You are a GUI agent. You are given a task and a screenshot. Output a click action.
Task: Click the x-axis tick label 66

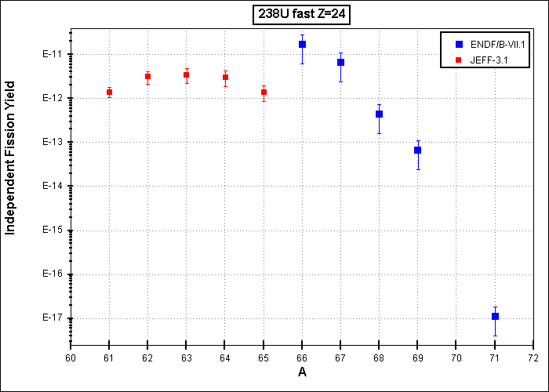pos(302,358)
